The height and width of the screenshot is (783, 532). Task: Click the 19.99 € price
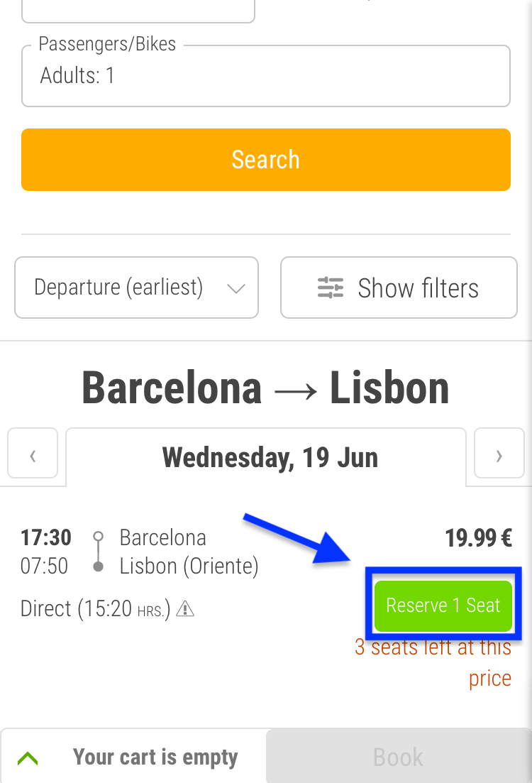(x=478, y=538)
